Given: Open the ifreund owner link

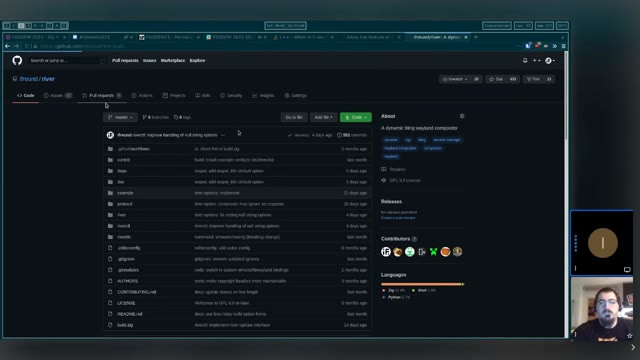Looking at the screenshot, I should (x=29, y=79).
